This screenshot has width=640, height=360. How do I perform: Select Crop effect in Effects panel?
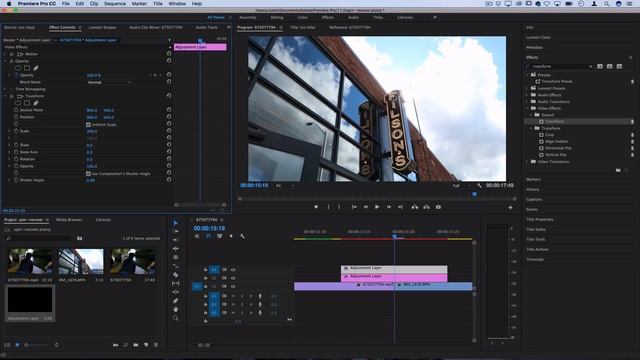click(549, 135)
